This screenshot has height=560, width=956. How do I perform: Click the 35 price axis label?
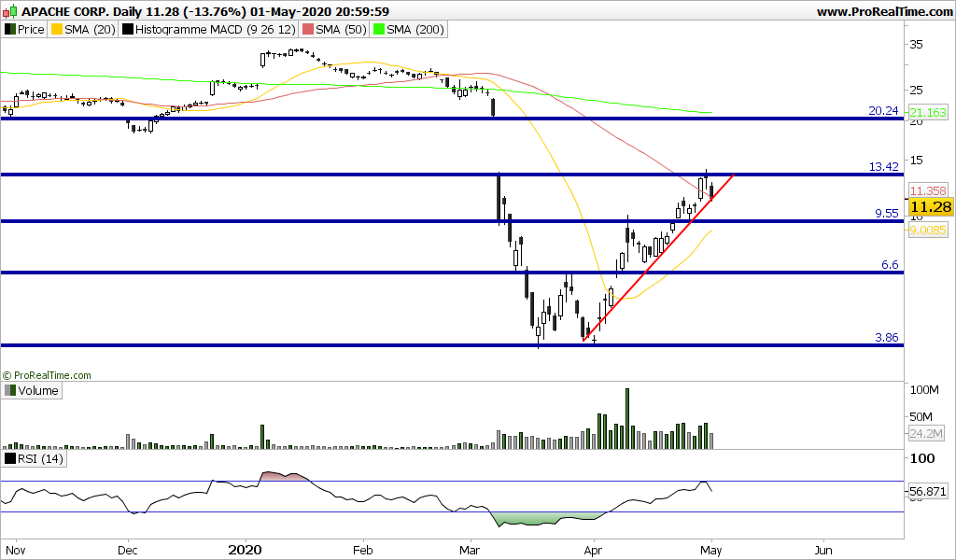917,45
